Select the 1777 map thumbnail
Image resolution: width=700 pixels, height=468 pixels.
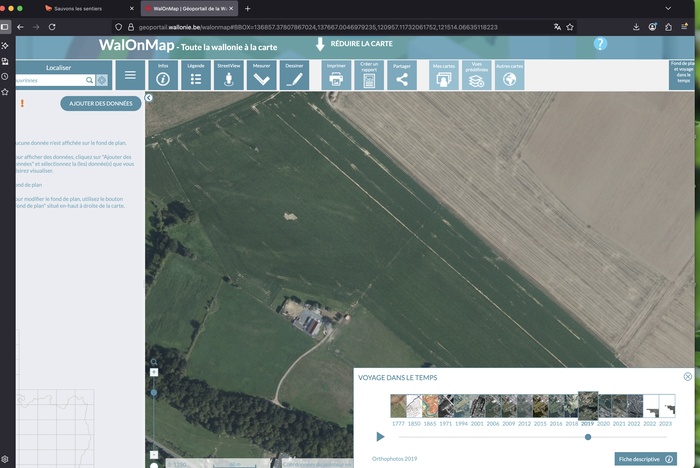(x=399, y=405)
